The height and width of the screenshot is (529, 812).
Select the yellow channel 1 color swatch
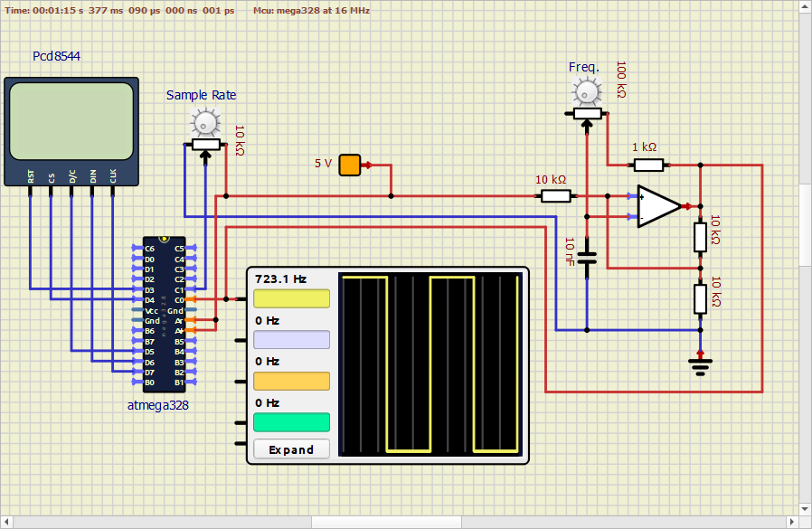pos(291,298)
